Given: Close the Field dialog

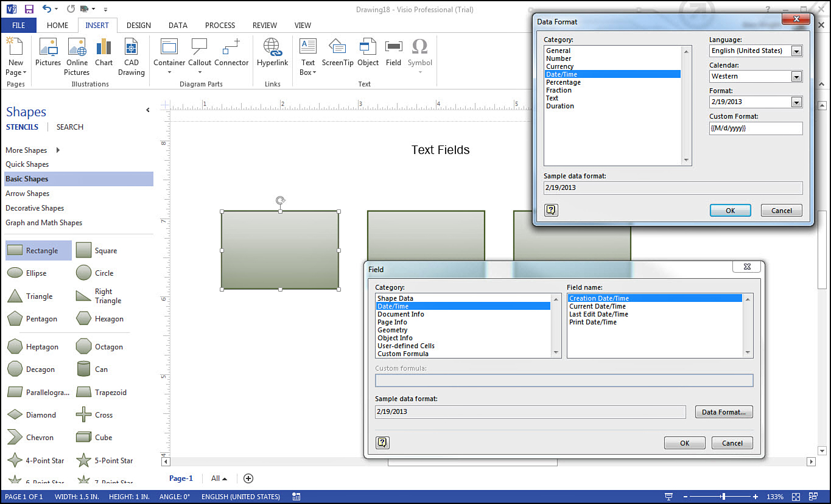Looking at the screenshot, I should coord(747,267).
